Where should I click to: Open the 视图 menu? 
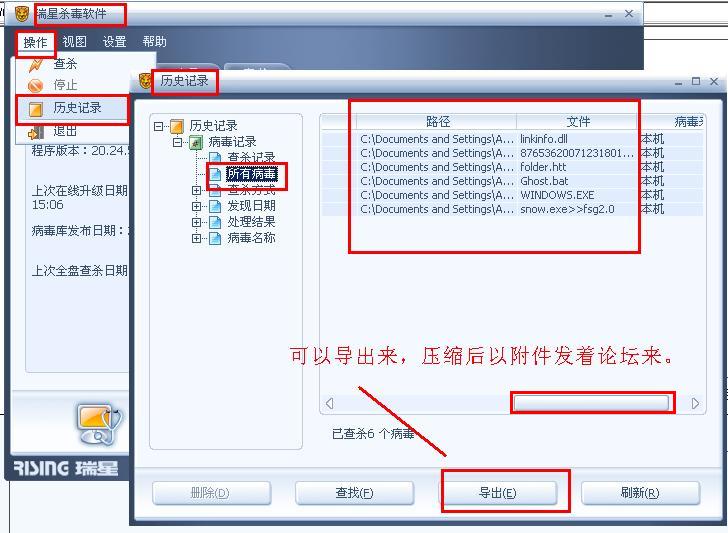pos(75,42)
